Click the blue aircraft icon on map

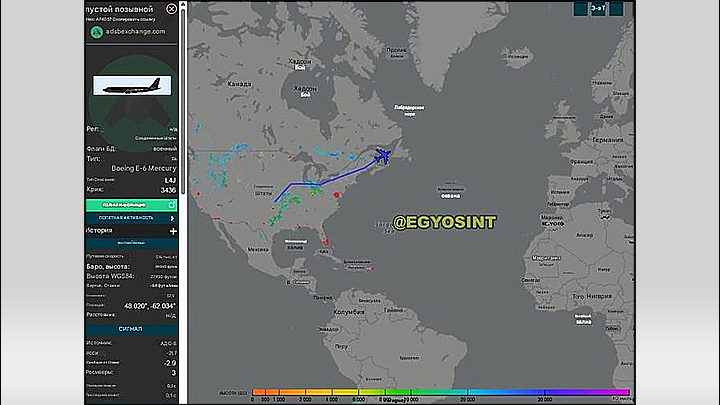point(382,154)
